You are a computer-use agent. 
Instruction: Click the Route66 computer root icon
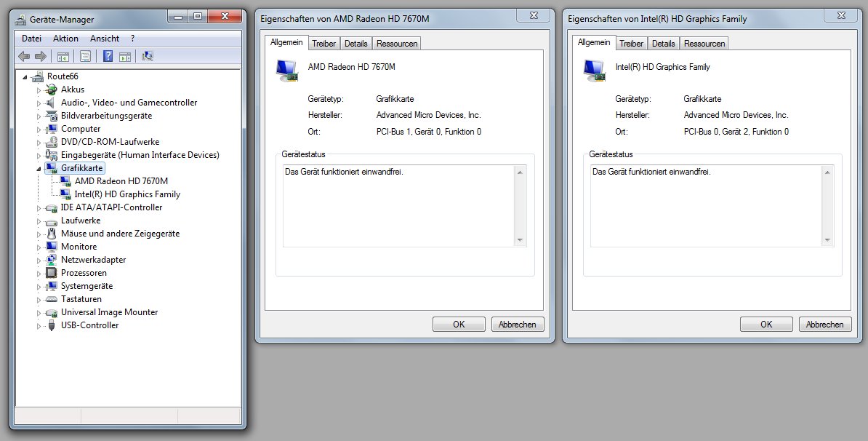point(38,76)
